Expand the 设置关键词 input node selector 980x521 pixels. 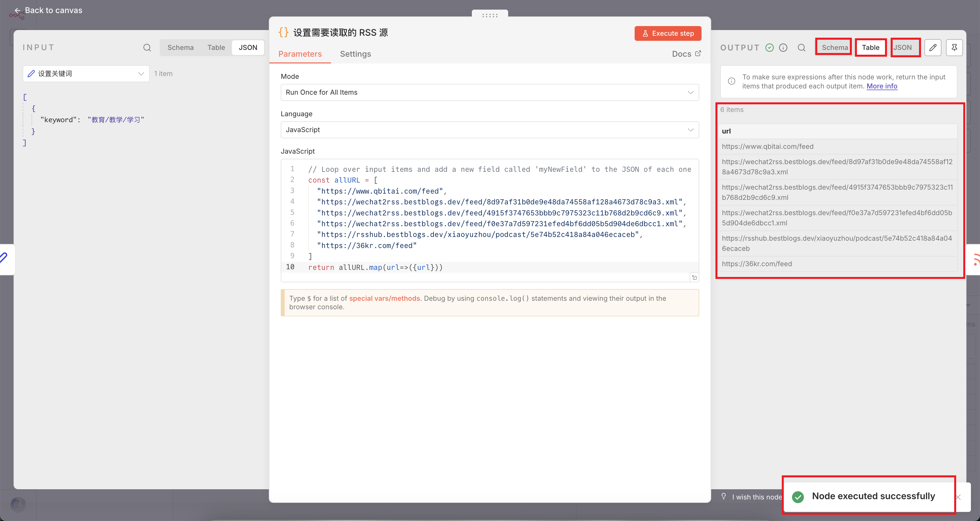point(86,73)
